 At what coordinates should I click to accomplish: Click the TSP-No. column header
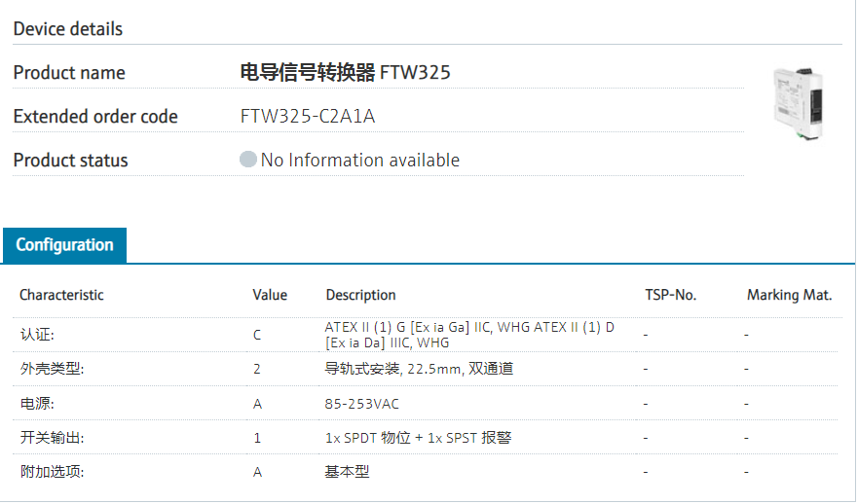(671, 295)
